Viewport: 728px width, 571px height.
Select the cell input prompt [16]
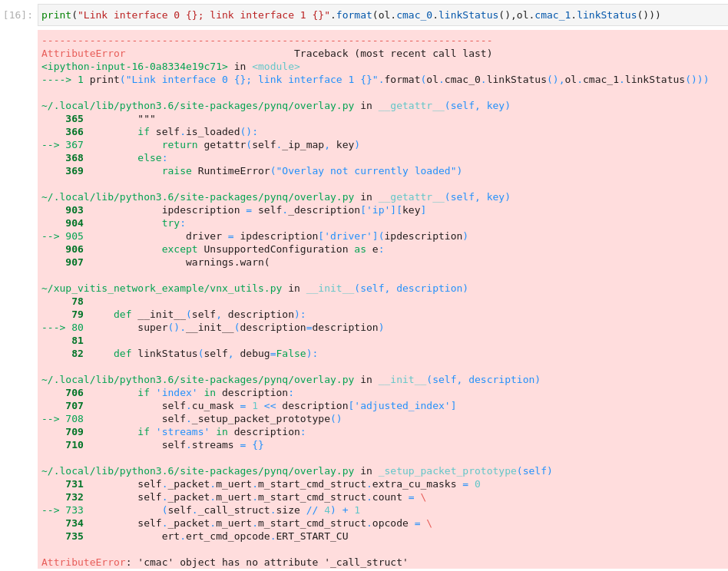click(15, 15)
